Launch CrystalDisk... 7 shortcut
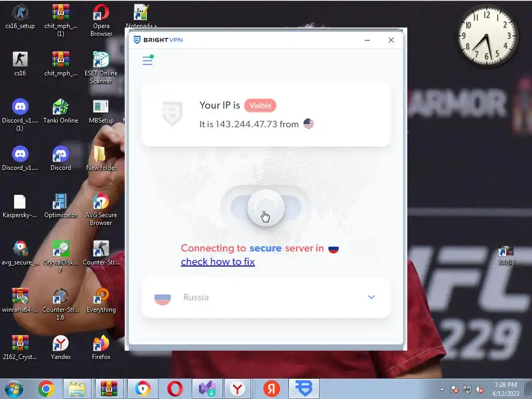 coord(61,257)
